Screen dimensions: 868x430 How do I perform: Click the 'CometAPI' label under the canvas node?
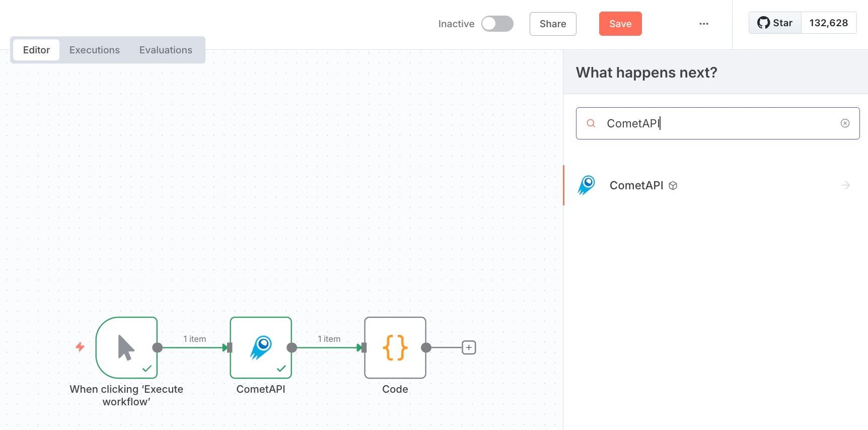point(261,389)
